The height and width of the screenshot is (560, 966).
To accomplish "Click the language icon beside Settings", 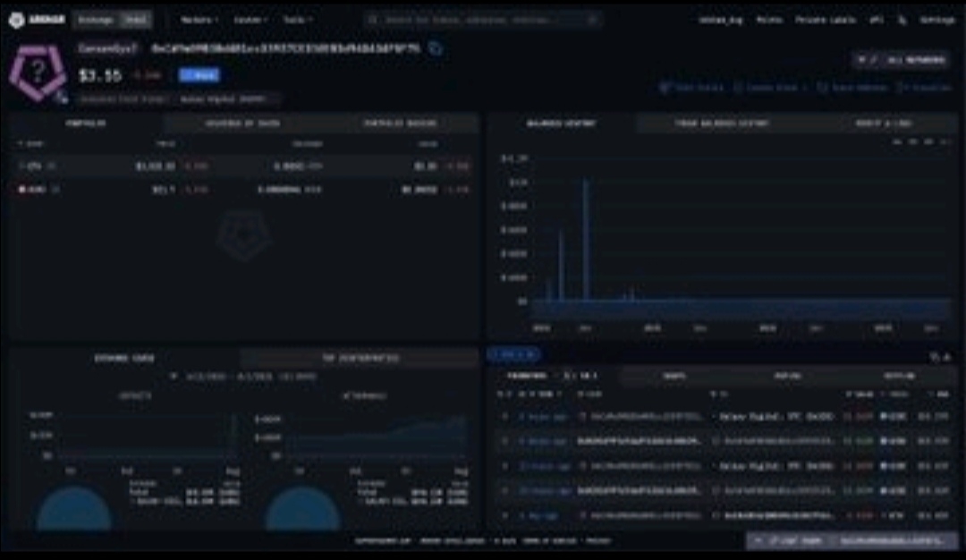I will pyautogui.click(x=902, y=21).
